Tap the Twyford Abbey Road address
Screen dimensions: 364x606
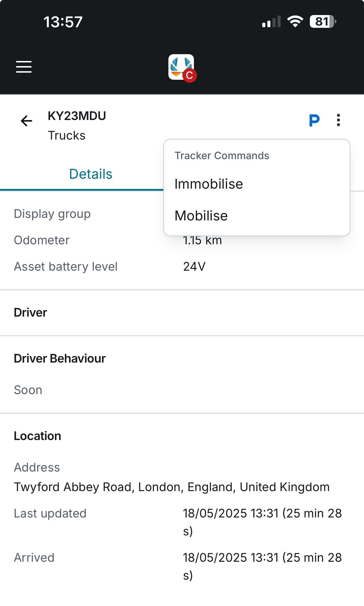pyautogui.click(x=172, y=487)
